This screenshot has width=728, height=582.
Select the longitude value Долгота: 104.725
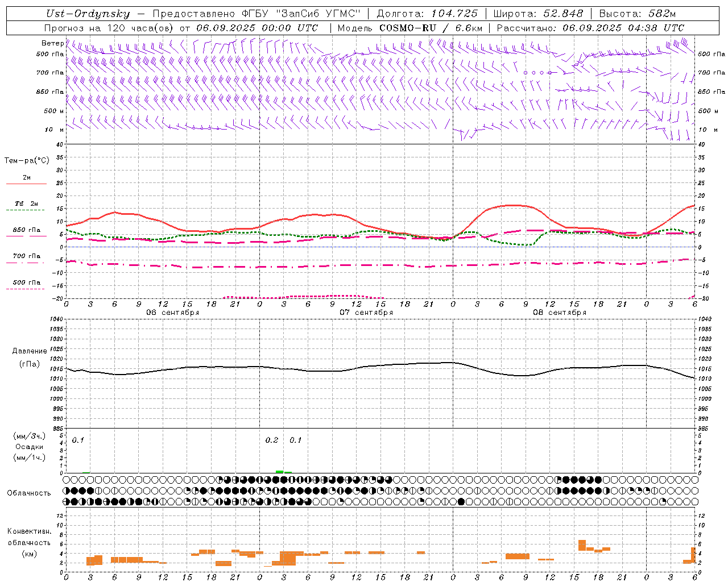427,14
